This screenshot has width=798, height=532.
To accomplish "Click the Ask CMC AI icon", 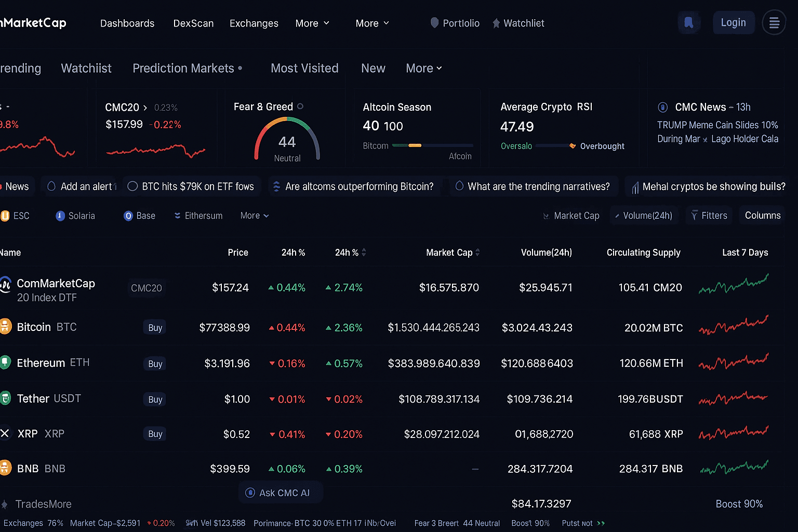I will click(250, 493).
